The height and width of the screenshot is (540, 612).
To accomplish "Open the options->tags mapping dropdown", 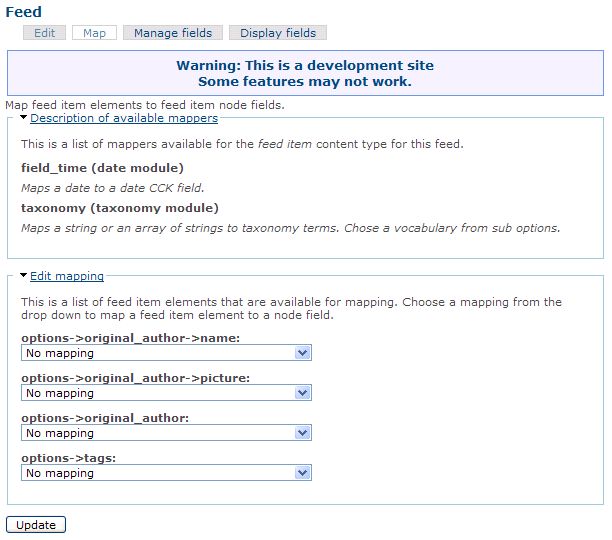I will point(166,473).
